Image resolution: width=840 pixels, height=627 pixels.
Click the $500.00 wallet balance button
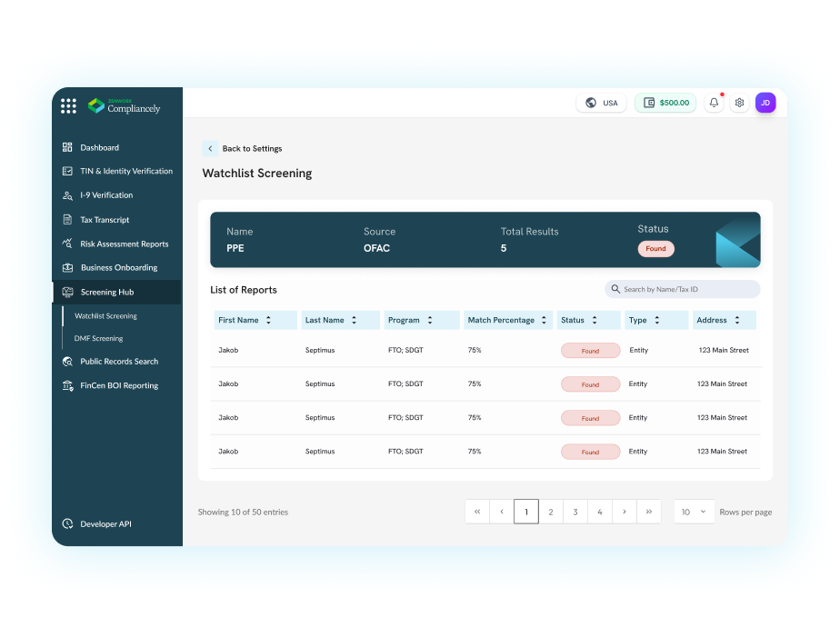pyautogui.click(x=665, y=103)
